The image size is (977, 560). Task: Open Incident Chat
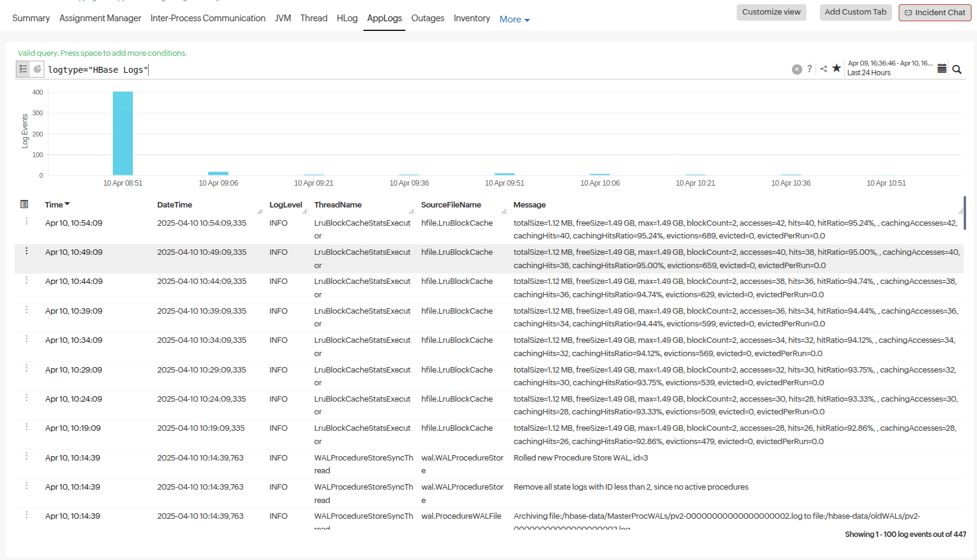[x=935, y=12]
